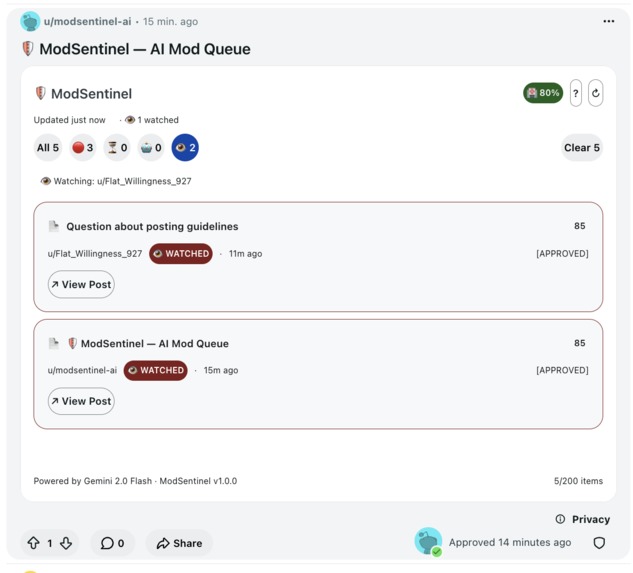Click moderator avatar beside Approved 14 minutes ago
Image resolution: width=633 pixels, height=573 pixels.
pos(428,542)
